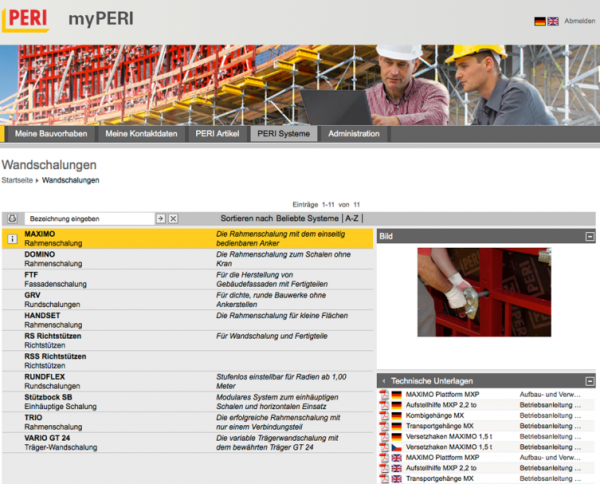
Task: Click Czech flag beside Versetzhaken MAXIMO
Action: pyautogui.click(x=396, y=447)
